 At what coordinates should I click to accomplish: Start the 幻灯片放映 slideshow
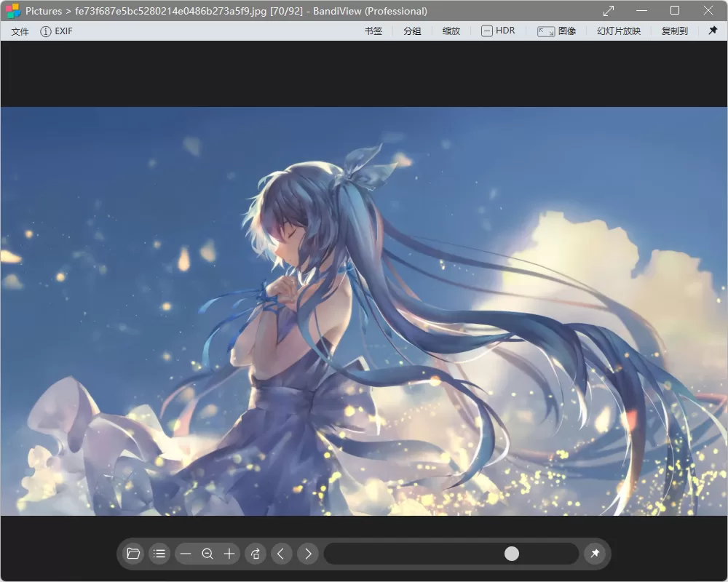[x=618, y=31]
